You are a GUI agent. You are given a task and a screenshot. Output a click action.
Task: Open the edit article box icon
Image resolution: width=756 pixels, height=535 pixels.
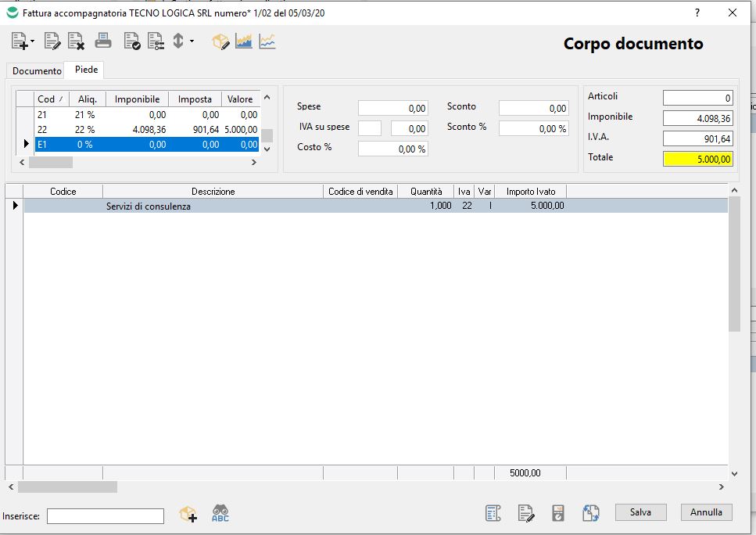coord(221,41)
